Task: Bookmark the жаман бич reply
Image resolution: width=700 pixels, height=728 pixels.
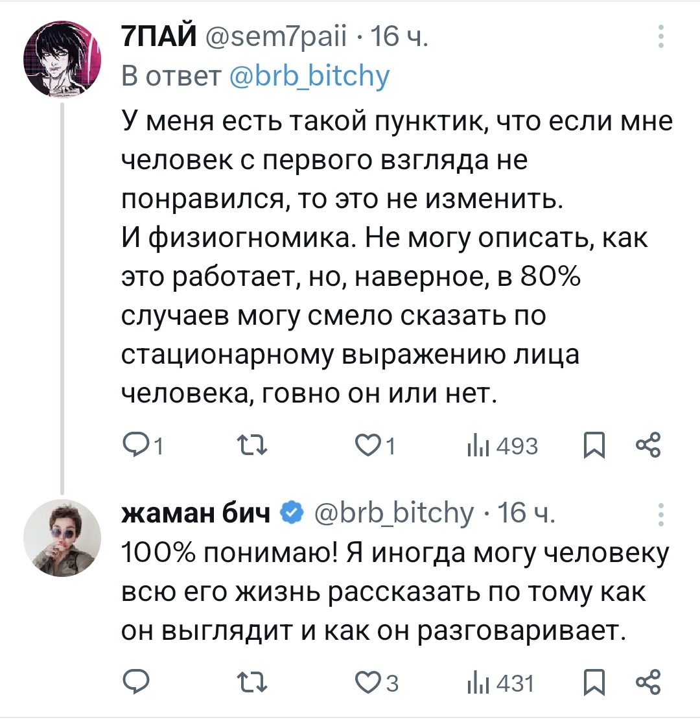Action: [x=594, y=682]
